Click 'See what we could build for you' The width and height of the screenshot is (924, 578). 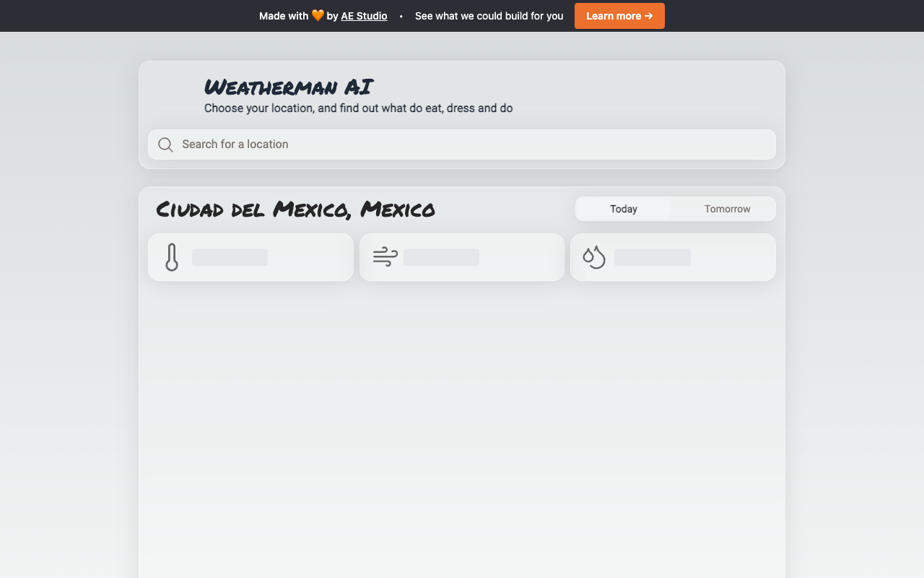tap(489, 16)
